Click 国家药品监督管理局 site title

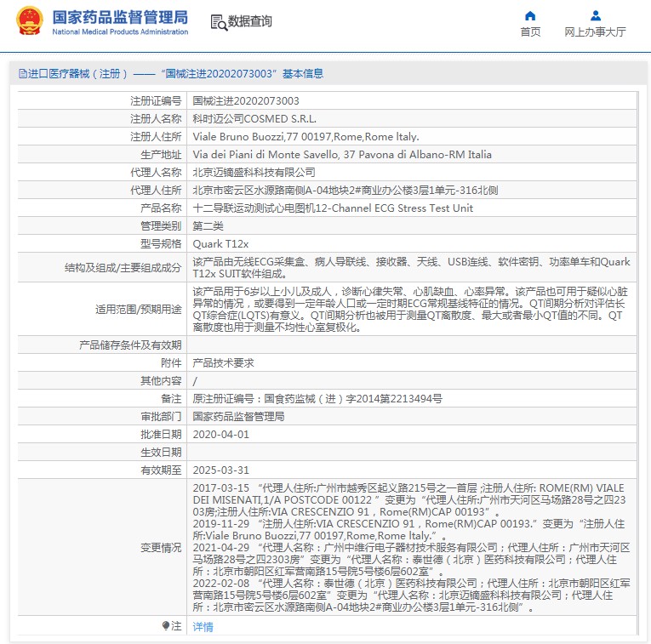point(120,17)
